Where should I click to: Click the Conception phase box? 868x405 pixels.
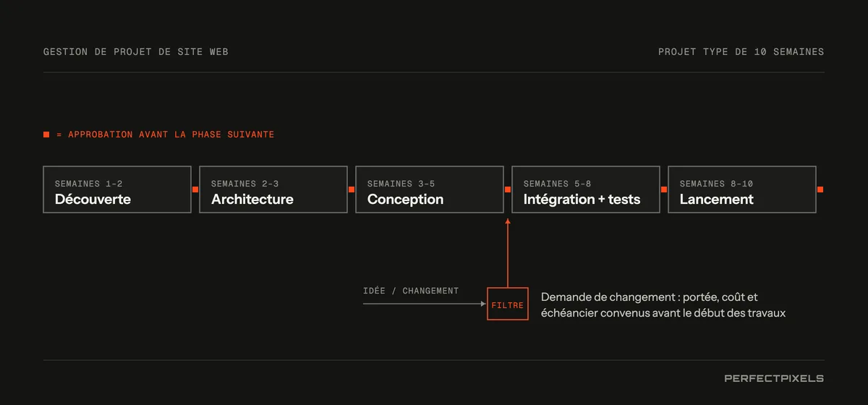point(430,189)
